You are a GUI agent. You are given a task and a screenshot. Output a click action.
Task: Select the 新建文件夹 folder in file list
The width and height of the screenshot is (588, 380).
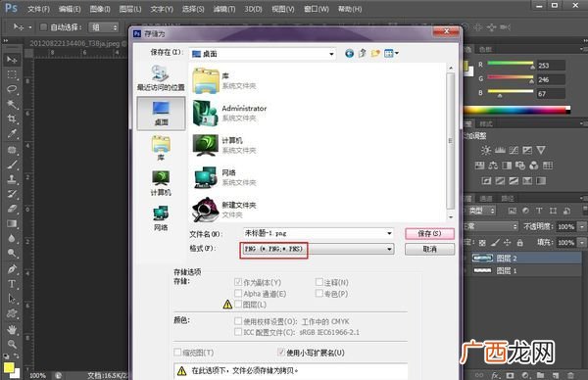click(224, 210)
